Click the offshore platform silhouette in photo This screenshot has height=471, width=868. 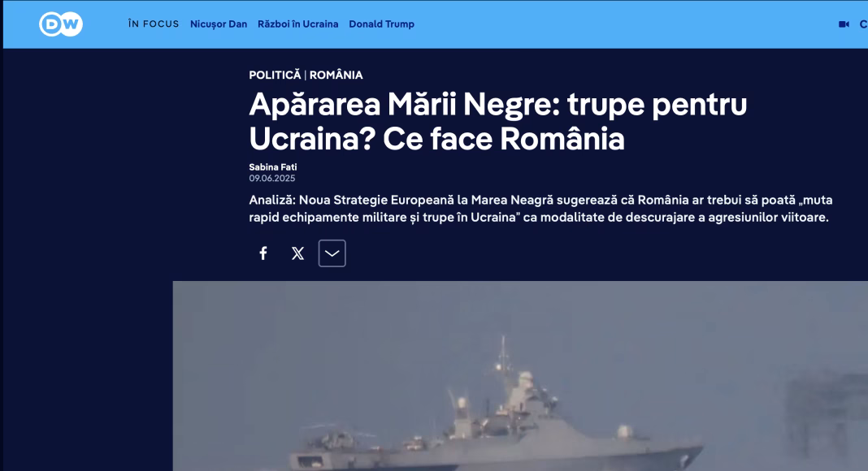pos(827,420)
